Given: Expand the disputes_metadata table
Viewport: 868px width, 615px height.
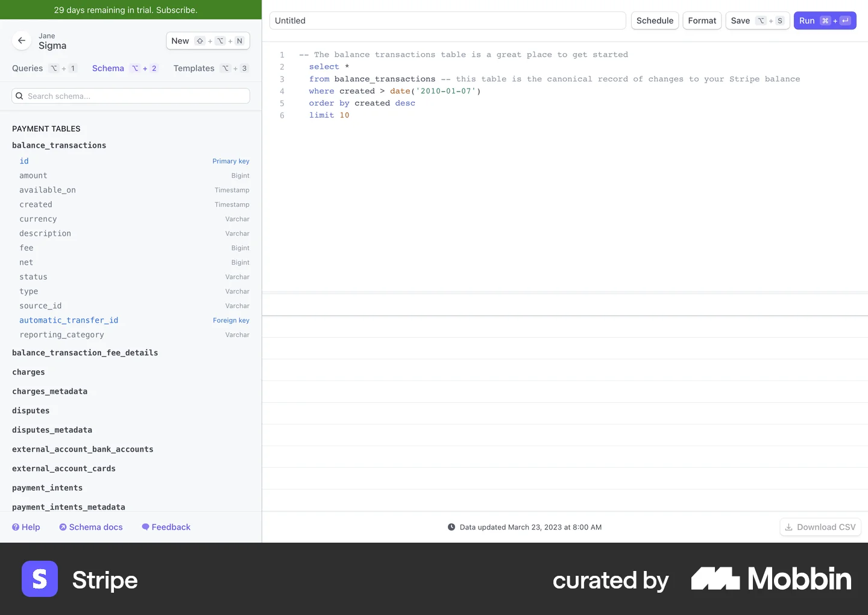Looking at the screenshot, I should (x=52, y=430).
